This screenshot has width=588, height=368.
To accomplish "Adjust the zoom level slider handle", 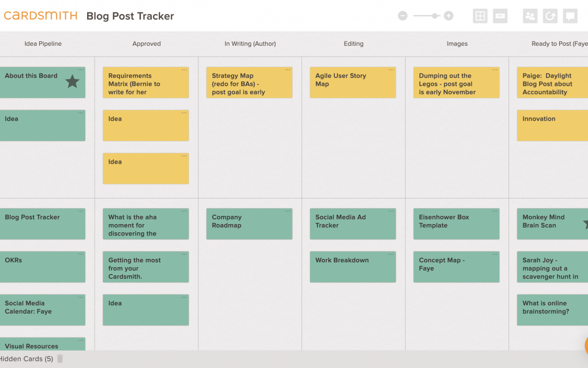I will (x=434, y=16).
